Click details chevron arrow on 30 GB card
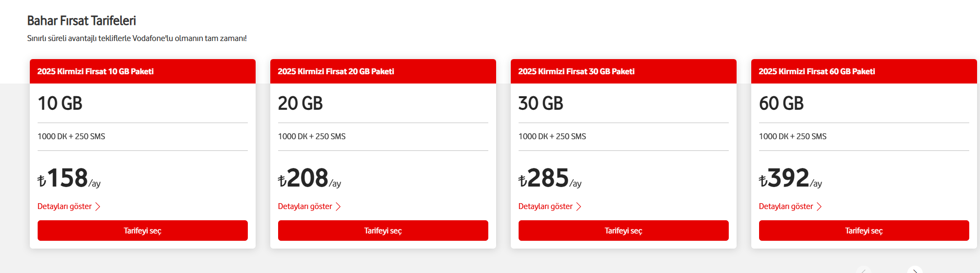The height and width of the screenshot is (273, 980). coord(579,207)
